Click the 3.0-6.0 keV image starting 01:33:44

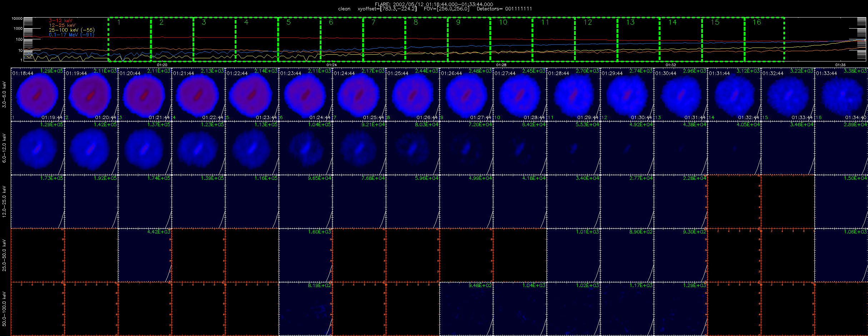tap(841, 94)
